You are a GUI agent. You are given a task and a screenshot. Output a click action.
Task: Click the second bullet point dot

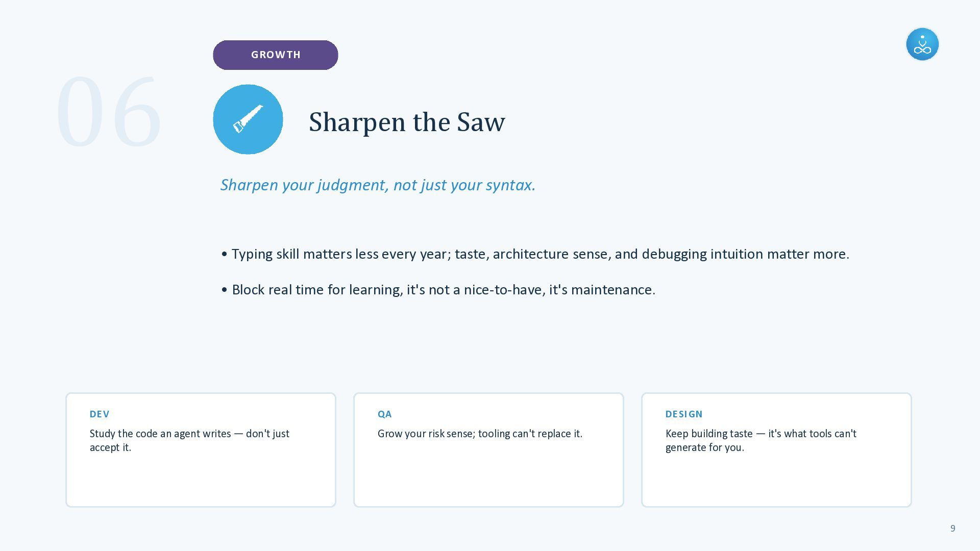[x=224, y=289]
